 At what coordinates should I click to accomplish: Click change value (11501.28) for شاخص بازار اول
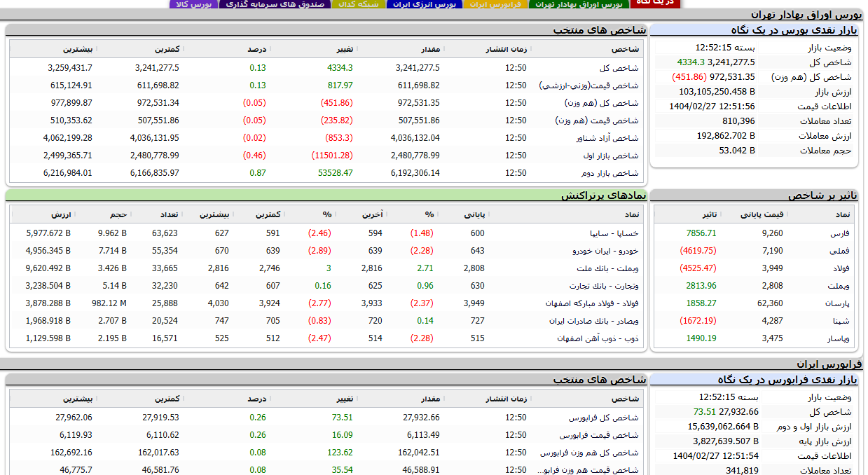click(332, 156)
